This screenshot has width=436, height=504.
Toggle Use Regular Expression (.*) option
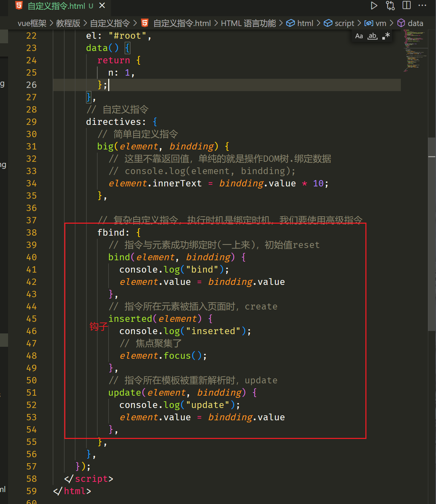386,36
